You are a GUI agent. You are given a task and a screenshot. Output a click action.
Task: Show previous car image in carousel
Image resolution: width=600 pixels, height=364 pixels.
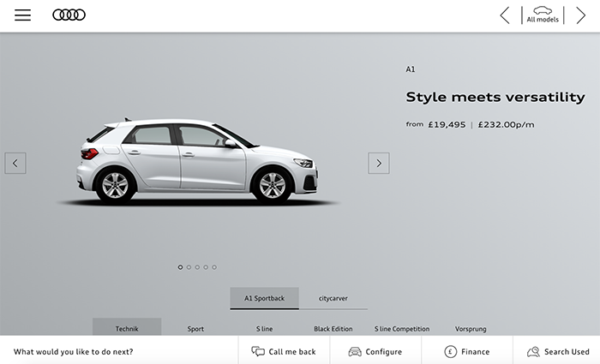click(15, 164)
